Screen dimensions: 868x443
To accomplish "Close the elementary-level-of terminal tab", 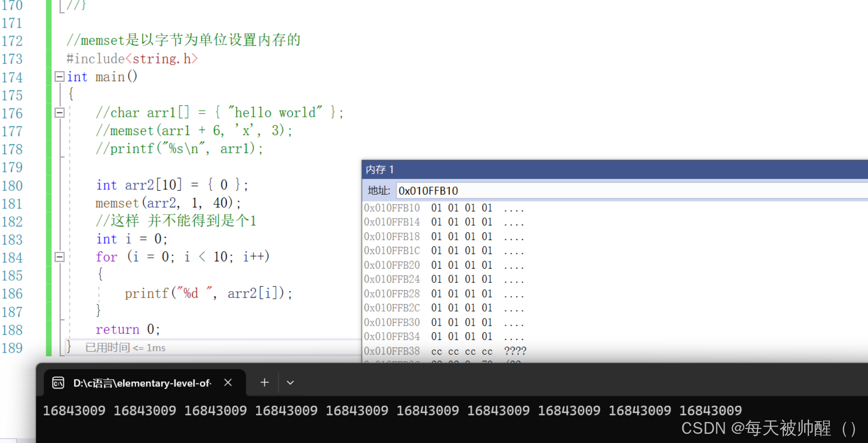I will coord(228,382).
